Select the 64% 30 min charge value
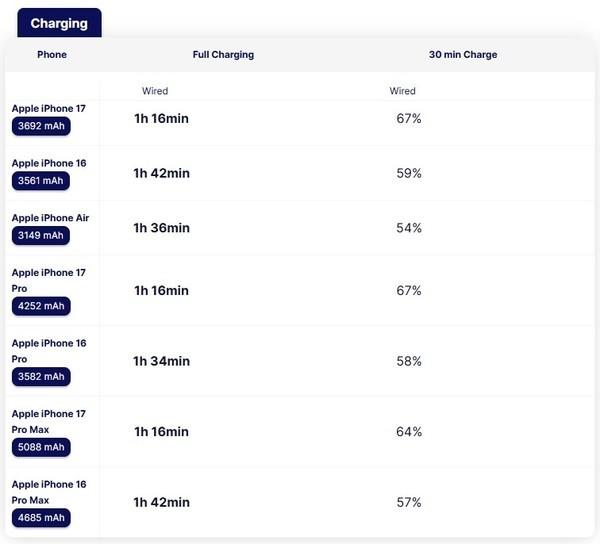The width and height of the screenshot is (600, 544). tap(409, 432)
